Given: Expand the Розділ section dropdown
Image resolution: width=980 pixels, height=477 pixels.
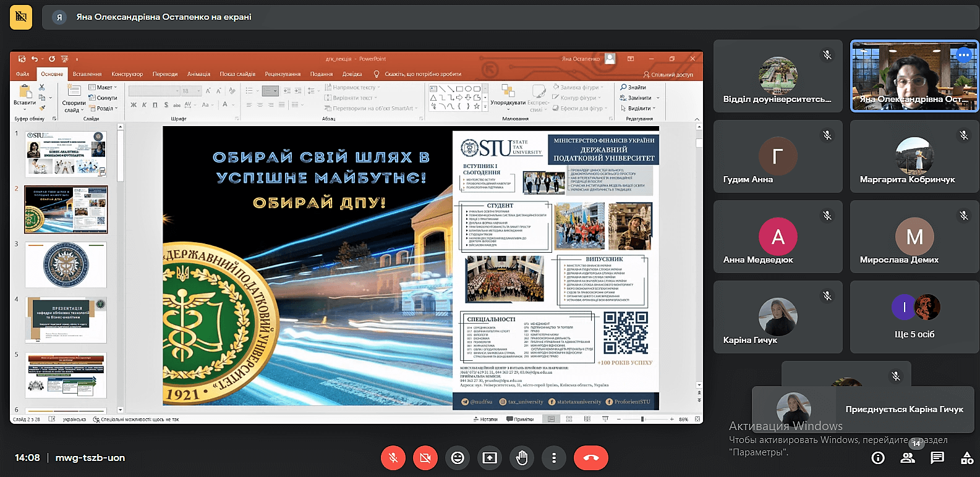Looking at the screenshot, I should click(103, 108).
